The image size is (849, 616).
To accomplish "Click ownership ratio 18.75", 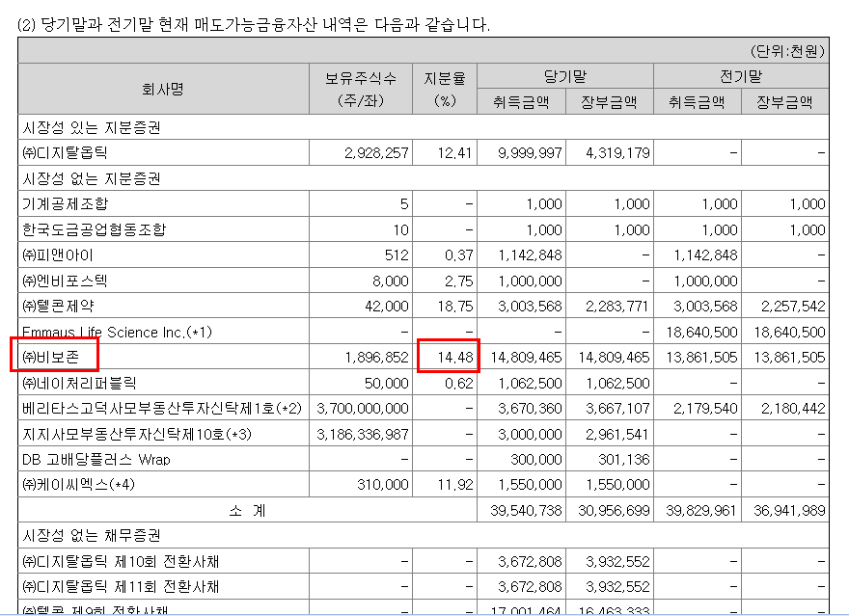I will click(454, 307).
